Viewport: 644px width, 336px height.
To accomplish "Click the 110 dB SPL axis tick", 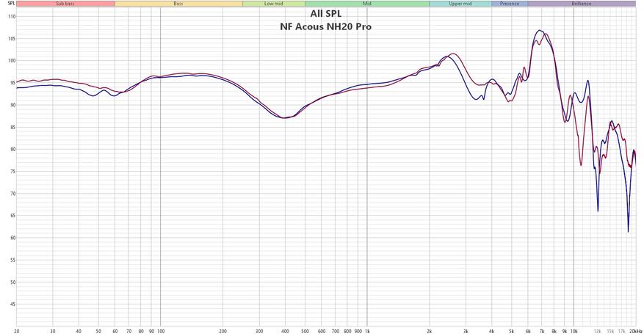I will (x=11, y=17).
